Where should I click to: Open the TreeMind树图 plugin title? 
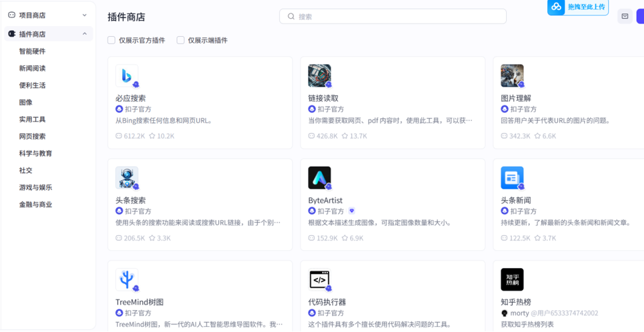[x=139, y=302]
